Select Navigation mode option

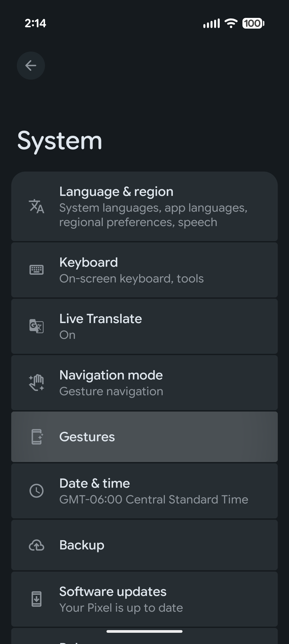144,383
